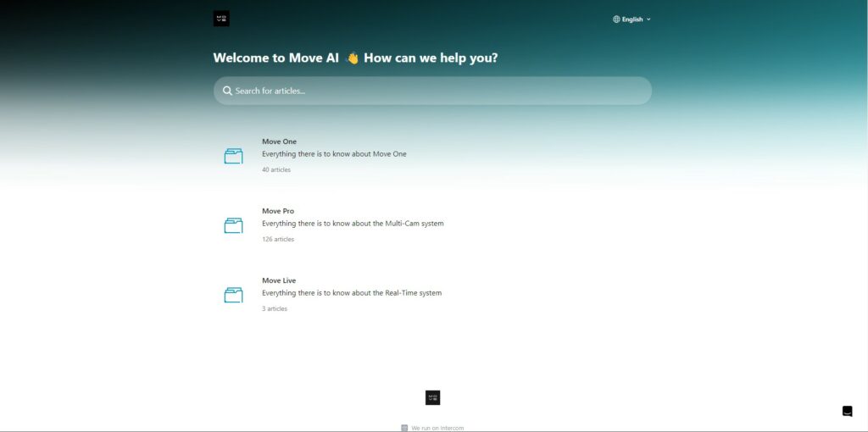Image resolution: width=868 pixels, height=432 pixels.
Task: Click the Multi-Cam system description text
Action: 353,224
